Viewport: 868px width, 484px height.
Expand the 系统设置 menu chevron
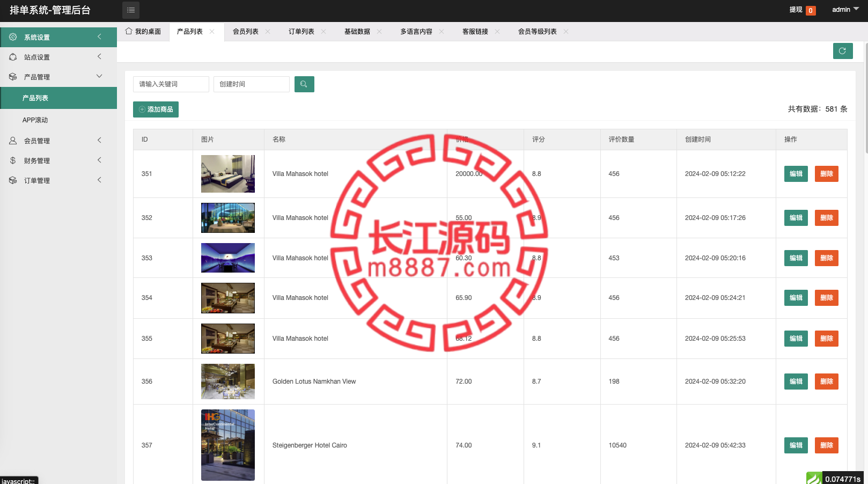(99, 36)
